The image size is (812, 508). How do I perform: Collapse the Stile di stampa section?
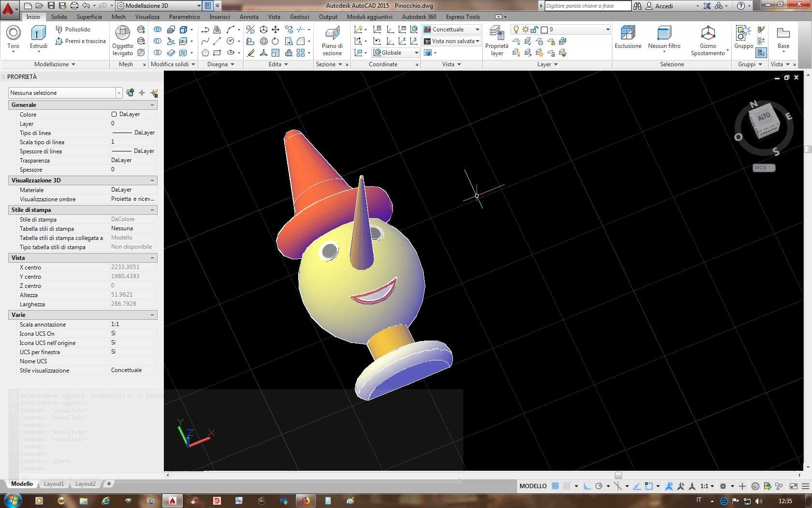click(152, 210)
